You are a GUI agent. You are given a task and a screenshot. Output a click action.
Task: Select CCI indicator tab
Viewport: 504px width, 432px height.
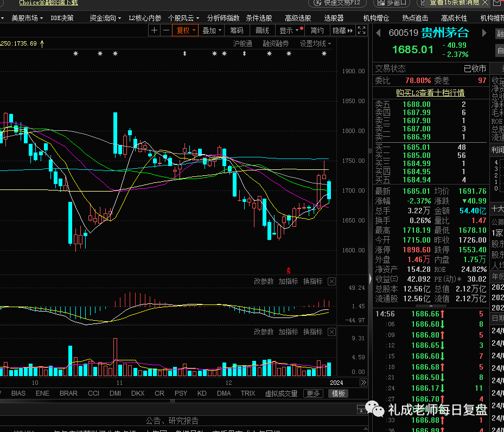(93, 393)
